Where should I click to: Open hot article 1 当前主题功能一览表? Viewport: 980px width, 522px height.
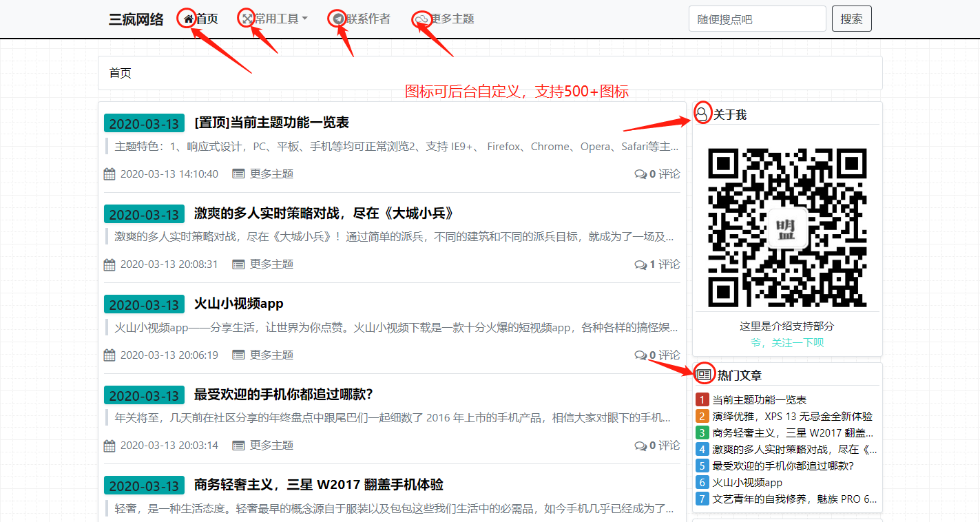(759, 399)
